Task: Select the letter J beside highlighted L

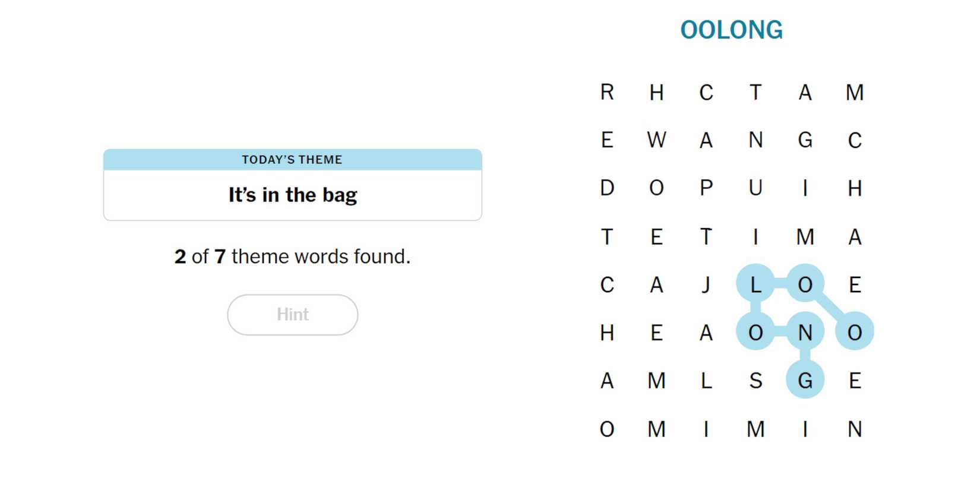Action: (706, 284)
